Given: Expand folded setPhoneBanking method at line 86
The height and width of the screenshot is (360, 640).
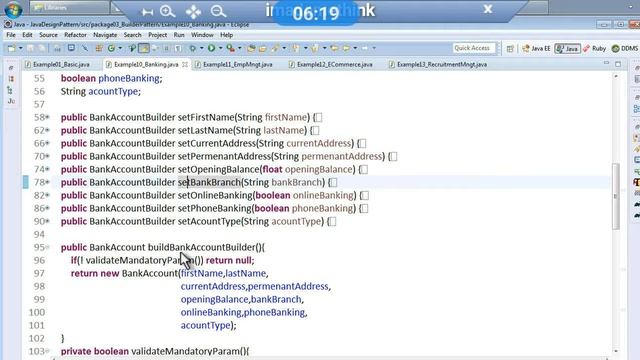Looking at the screenshot, I should click(x=47, y=209).
